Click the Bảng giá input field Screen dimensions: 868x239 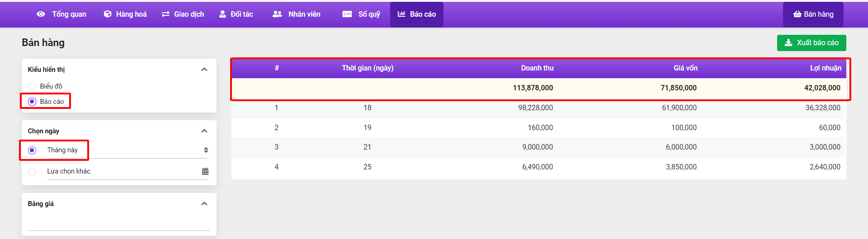pos(119,222)
